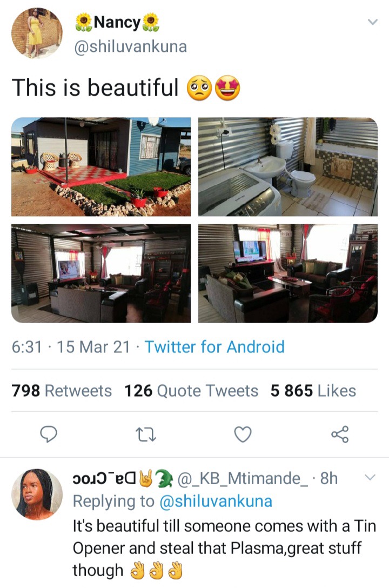Open Nancy's profile picture
Image resolution: width=389 pixels, height=588 pixels.
click(37, 33)
